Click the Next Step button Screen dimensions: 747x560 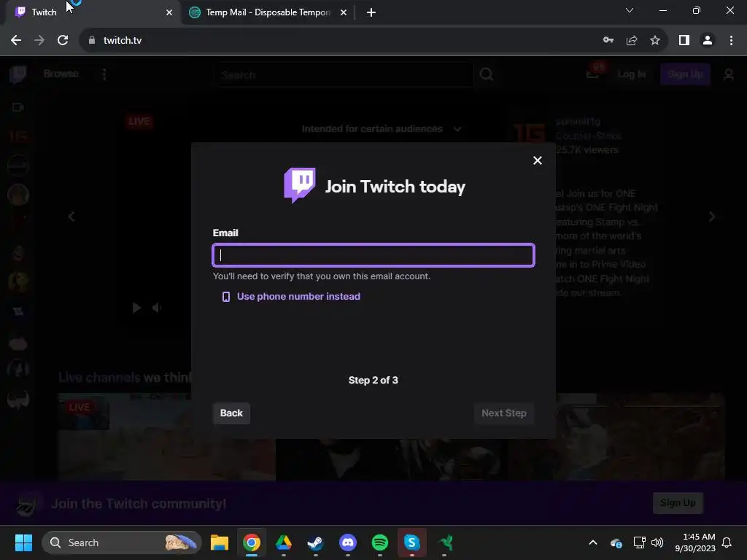pyautogui.click(x=503, y=413)
